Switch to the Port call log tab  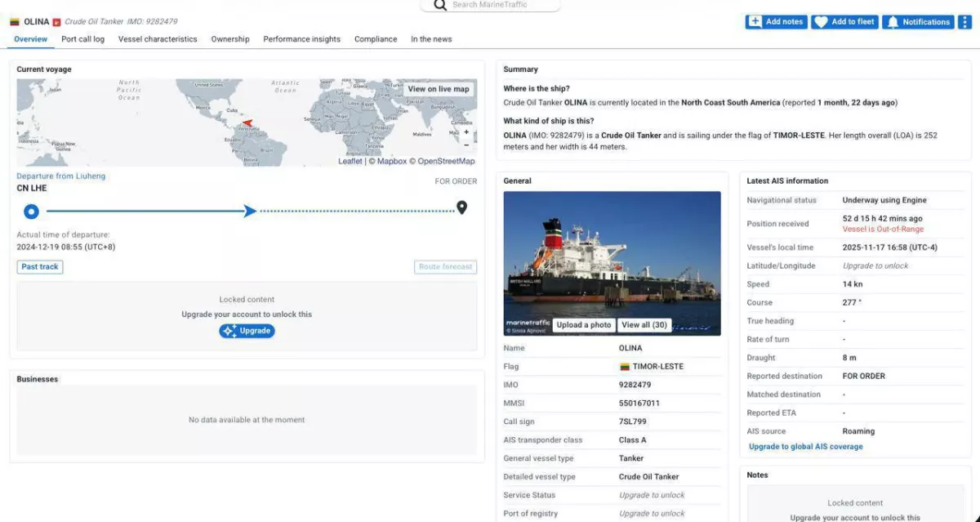pyautogui.click(x=82, y=39)
